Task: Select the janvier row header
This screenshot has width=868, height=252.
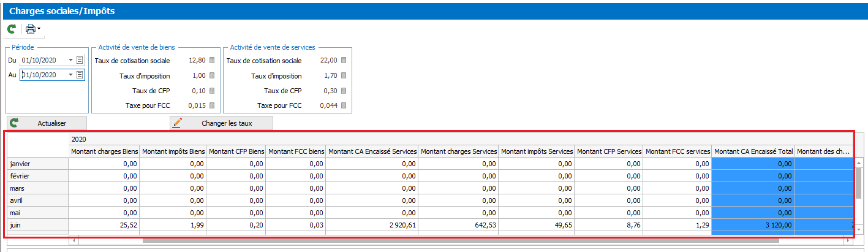Action: (x=38, y=164)
